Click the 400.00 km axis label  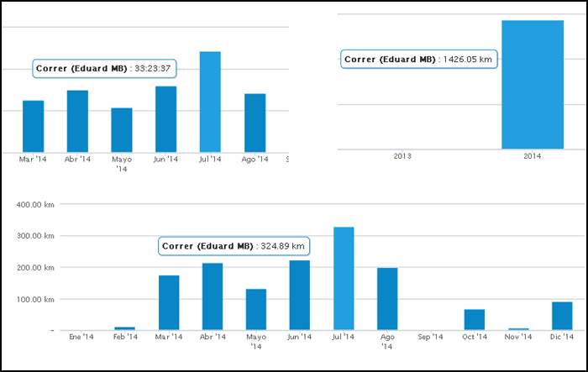(35, 205)
